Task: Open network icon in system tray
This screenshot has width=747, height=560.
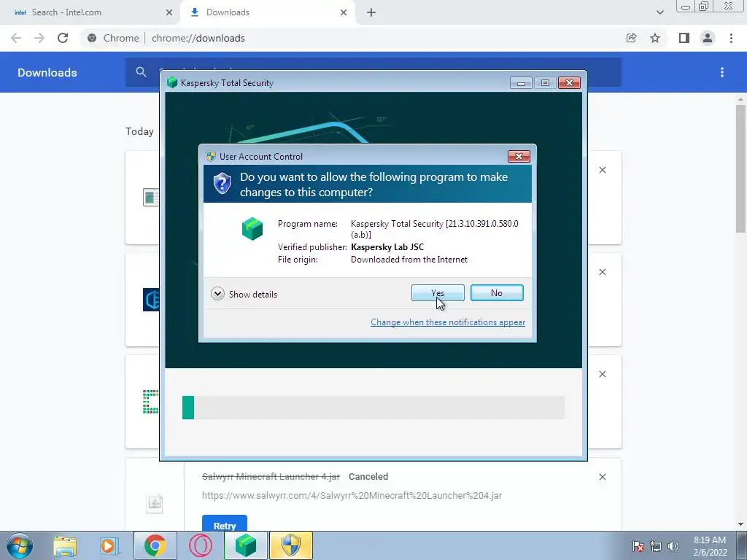Action: [656, 546]
